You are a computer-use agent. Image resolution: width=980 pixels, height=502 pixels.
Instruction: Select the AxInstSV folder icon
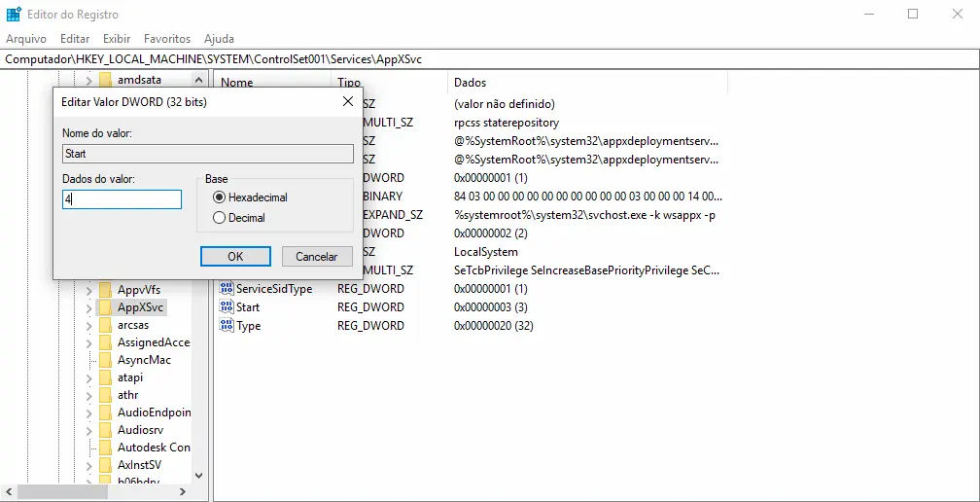(105, 464)
